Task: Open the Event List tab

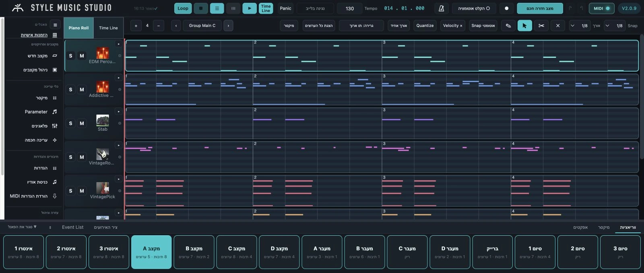Action: pyautogui.click(x=73, y=227)
